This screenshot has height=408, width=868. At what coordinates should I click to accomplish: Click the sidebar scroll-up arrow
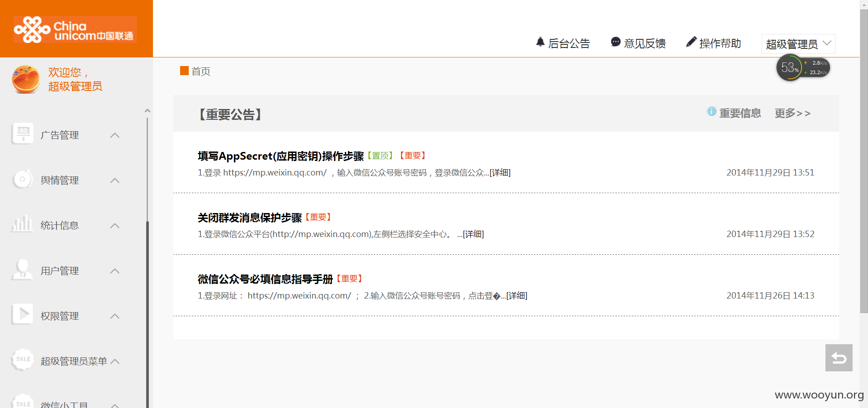click(147, 110)
